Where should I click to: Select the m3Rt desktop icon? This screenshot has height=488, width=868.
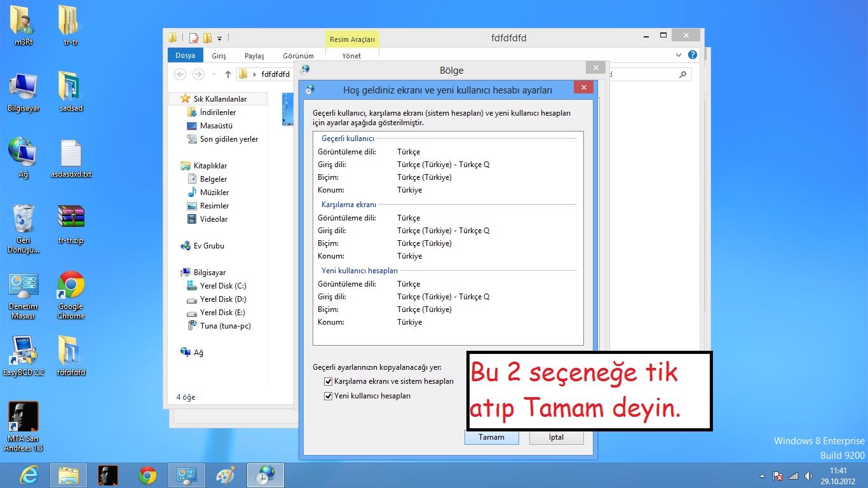coord(24,26)
